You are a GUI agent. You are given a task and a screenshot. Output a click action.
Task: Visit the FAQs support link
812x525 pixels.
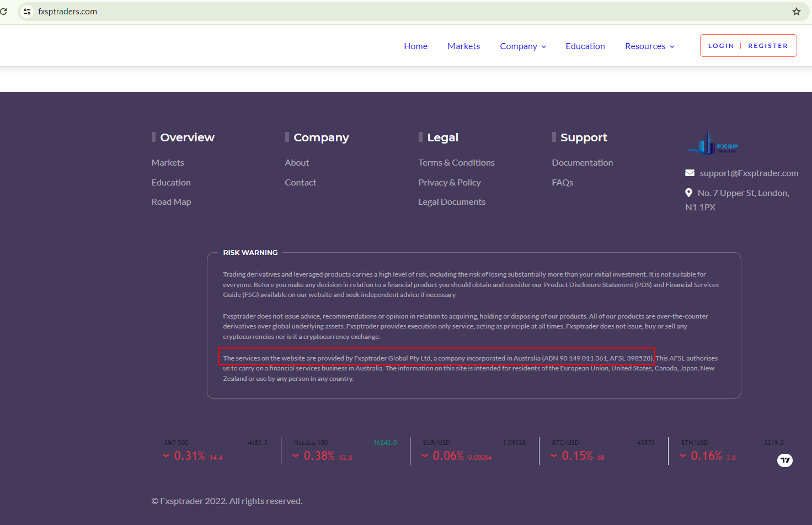click(x=562, y=182)
